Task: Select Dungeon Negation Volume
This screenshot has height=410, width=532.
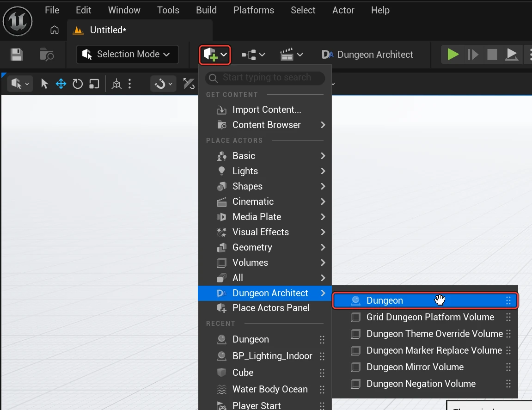Action: tap(425, 384)
